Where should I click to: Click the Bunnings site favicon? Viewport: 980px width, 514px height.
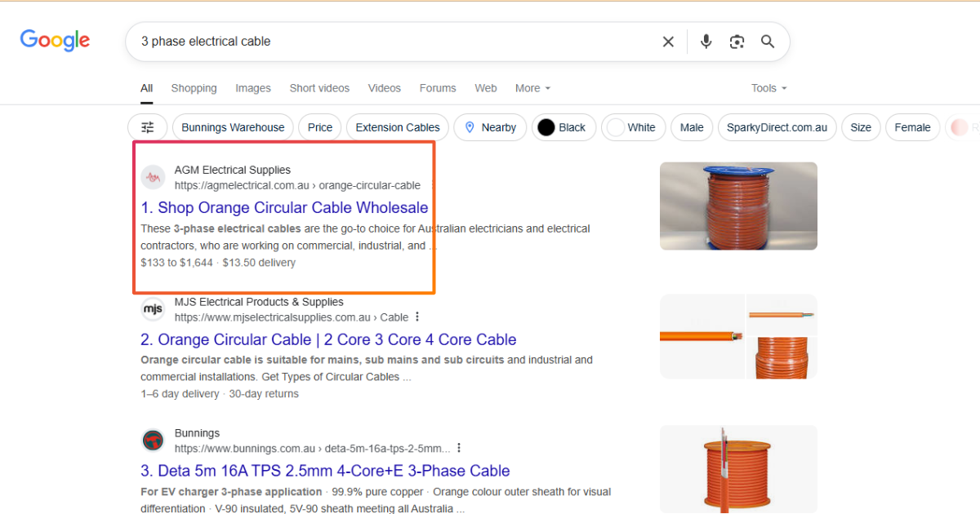coord(153,440)
